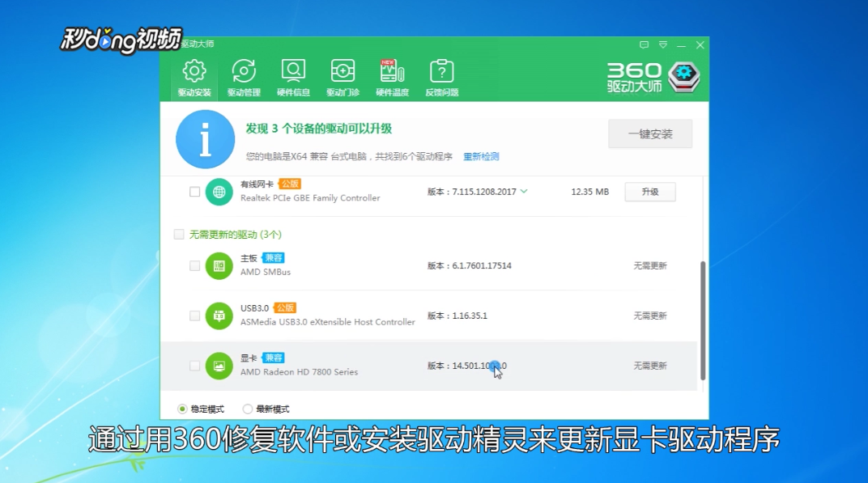Click 无需更新 status for AMD Radeon
This screenshot has height=483, width=868.
point(650,366)
